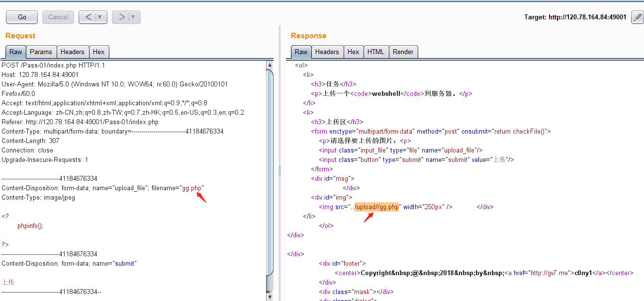Switch to the Request Headers tab
The image size is (644, 301).
73,52
